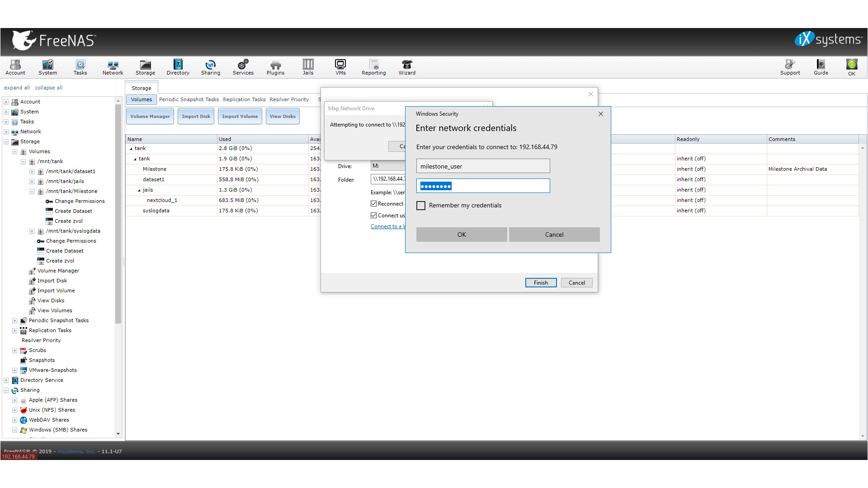Open the System toolbar icon

[47, 67]
